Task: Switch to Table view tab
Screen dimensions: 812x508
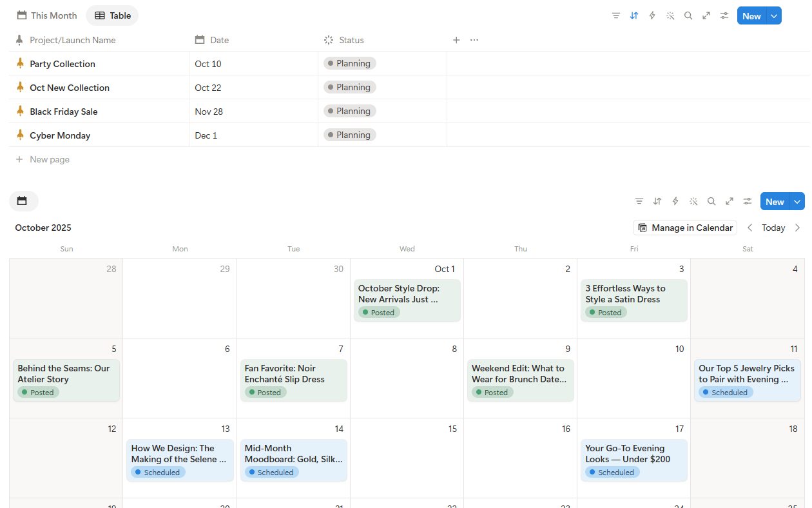Action: 112,15
